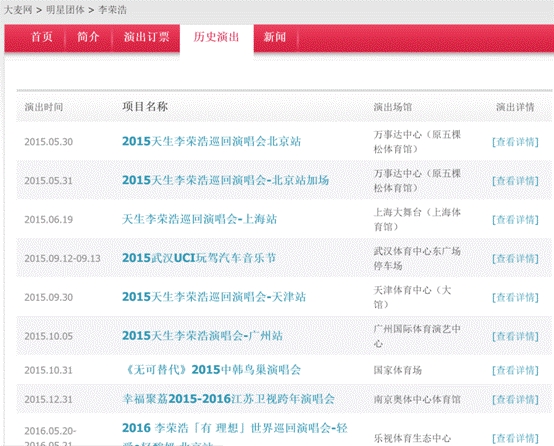Viewport: 554px width, 446px height.
Task: Open the 新闻 tab
Action: 275,37
